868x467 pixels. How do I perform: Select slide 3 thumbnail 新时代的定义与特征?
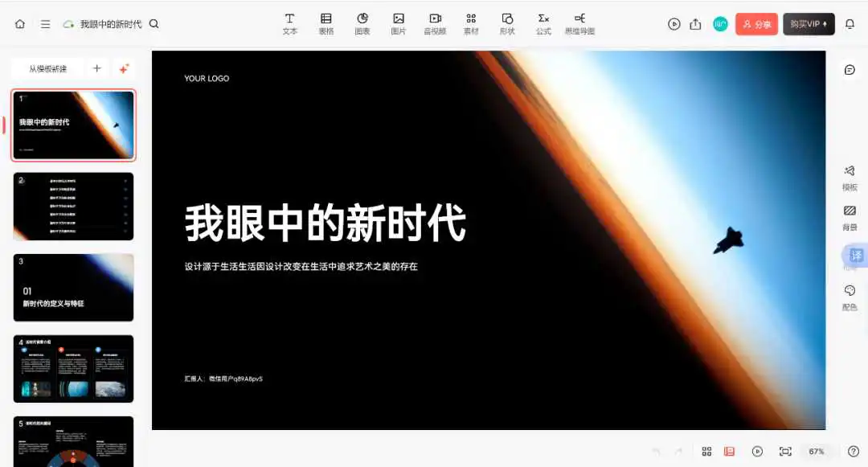click(x=74, y=288)
